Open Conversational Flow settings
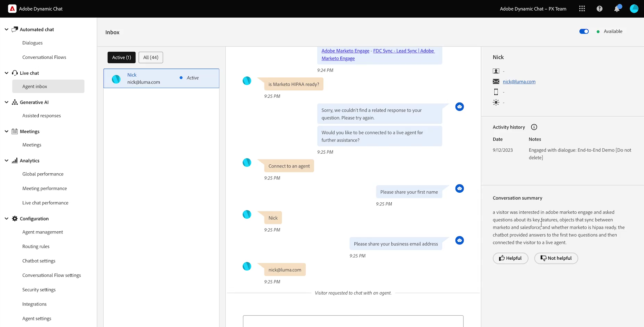This screenshot has height=327, width=644. (52, 275)
